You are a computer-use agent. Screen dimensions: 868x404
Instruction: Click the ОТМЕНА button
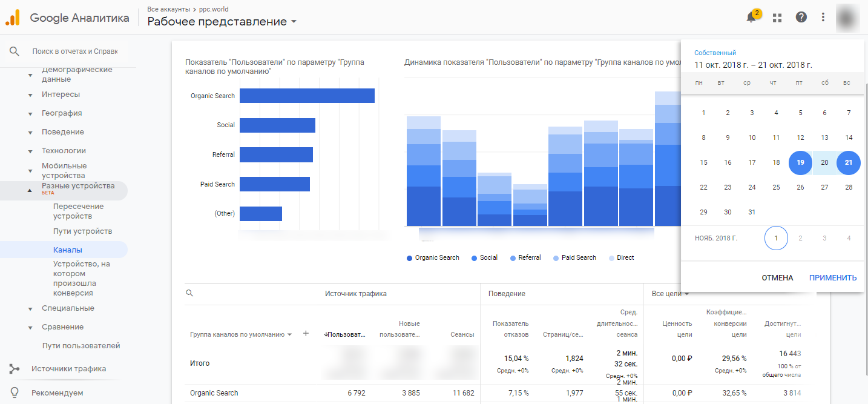click(777, 278)
